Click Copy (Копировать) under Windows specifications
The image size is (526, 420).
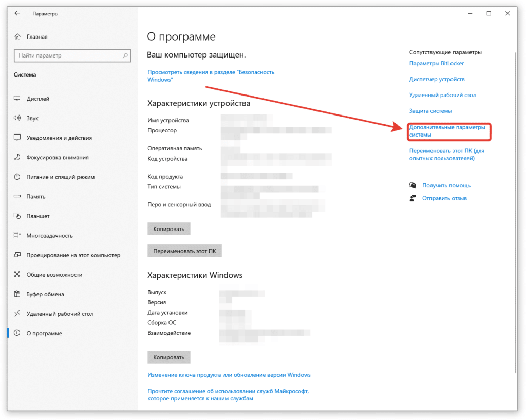[x=169, y=357]
